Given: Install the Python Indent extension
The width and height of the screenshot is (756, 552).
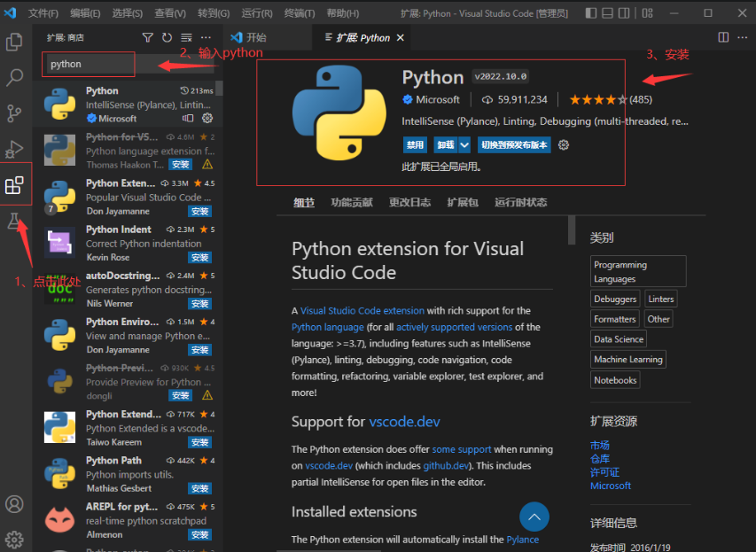Looking at the screenshot, I should pyautogui.click(x=199, y=257).
